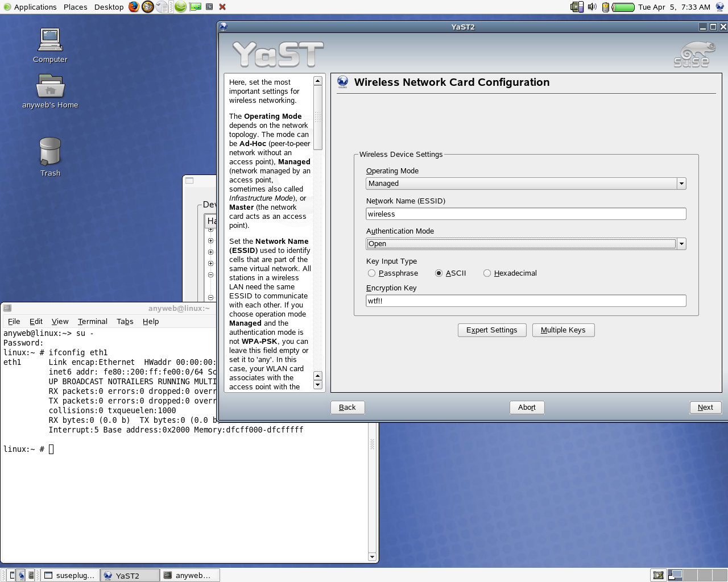The width and height of the screenshot is (728, 582).
Task: Open the green SUSE launcher in the top panel
Action: (x=180, y=7)
